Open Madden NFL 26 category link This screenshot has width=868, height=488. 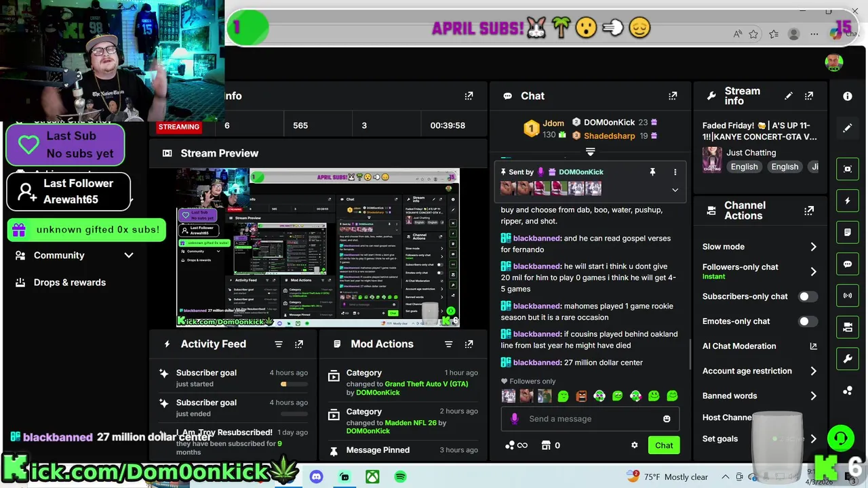411,422
